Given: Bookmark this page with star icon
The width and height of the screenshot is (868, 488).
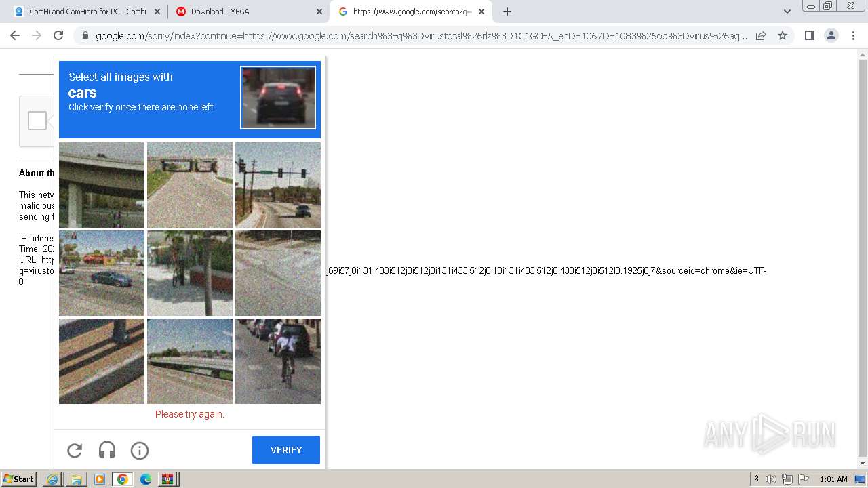Looking at the screenshot, I should 783,35.
